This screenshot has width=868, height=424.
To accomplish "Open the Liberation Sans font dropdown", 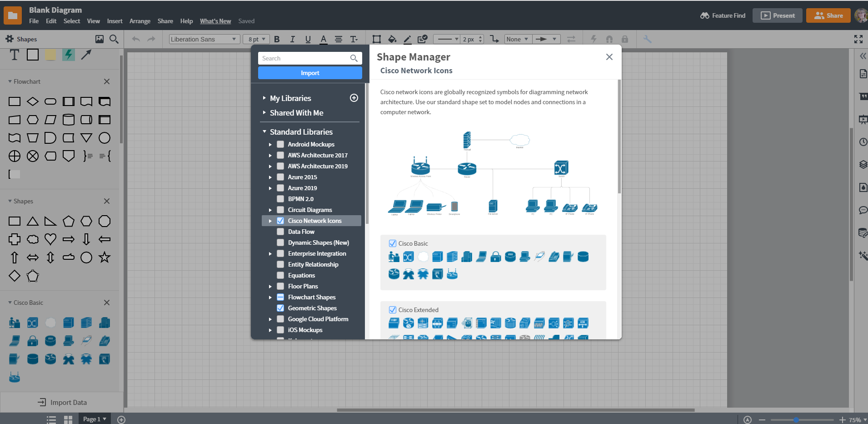I will pos(204,39).
